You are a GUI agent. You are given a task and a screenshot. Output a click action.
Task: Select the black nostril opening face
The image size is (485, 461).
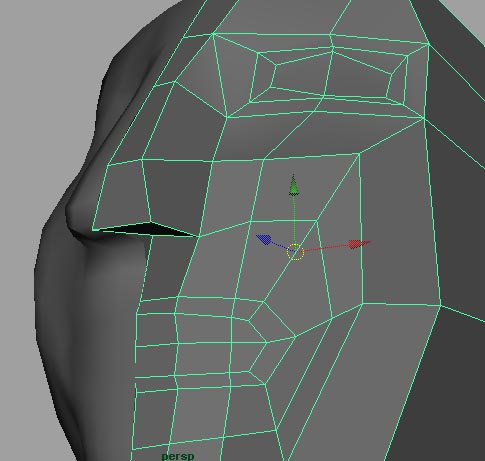(148, 229)
